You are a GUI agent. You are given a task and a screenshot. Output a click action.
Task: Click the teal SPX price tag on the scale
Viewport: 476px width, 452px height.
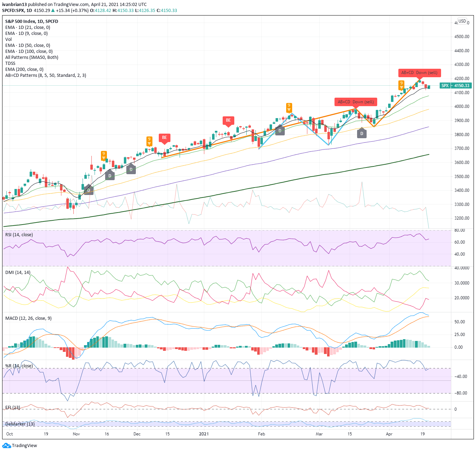click(x=455, y=85)
